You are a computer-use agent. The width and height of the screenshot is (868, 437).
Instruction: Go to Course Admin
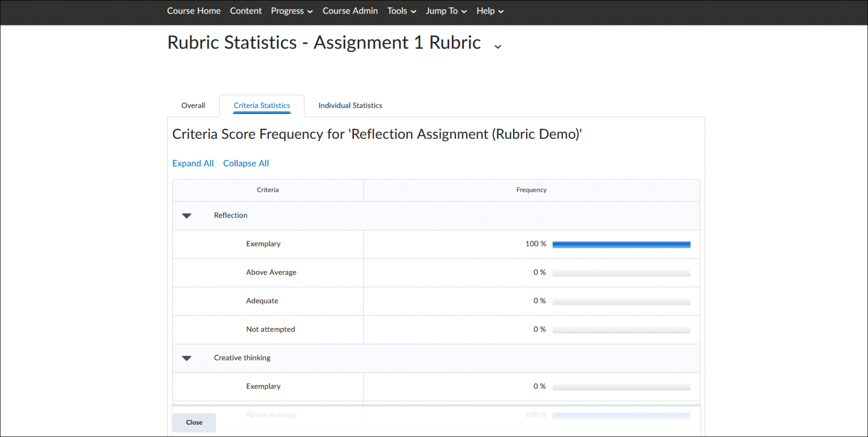(350, 11)
